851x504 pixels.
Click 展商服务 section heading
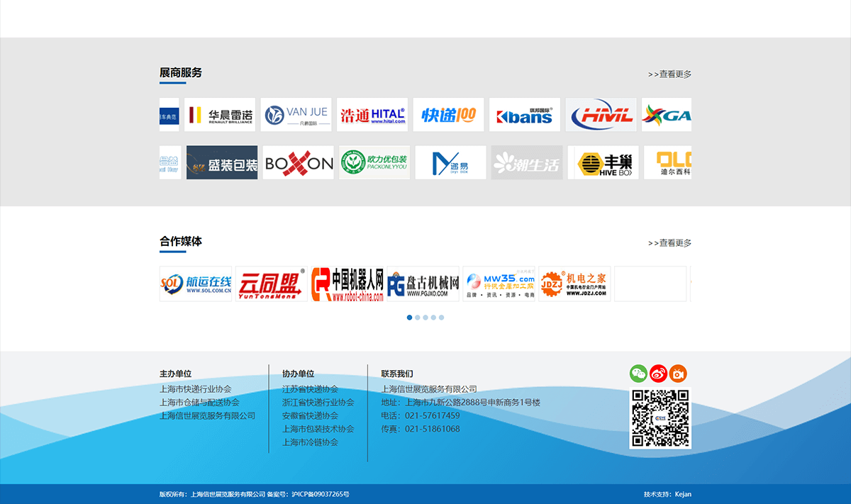coord(181,72)
